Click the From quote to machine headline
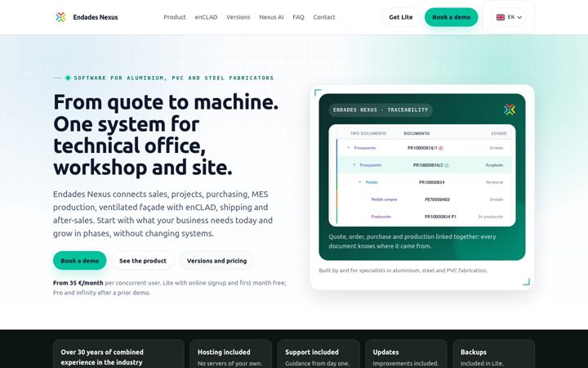 pos(166,134)
